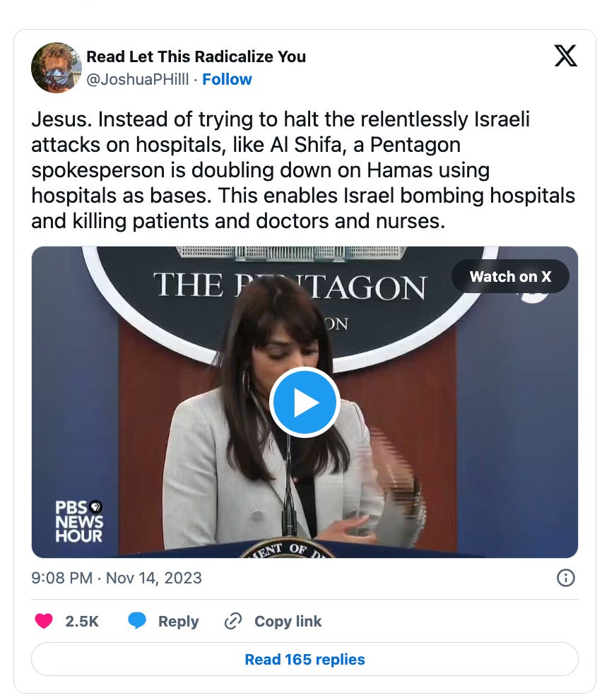Screen dimensions: 614x700
Task: Click the @JoshuaPHilll handle
Action: [x=138, y=79]
